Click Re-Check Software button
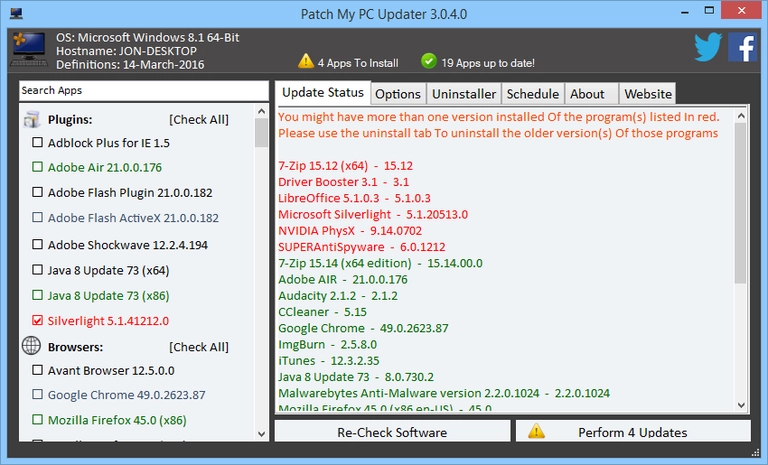 (392, 432)
